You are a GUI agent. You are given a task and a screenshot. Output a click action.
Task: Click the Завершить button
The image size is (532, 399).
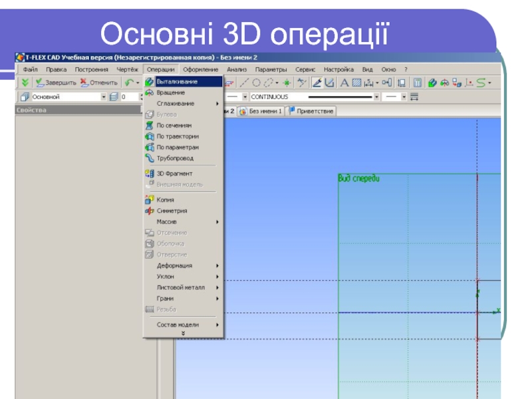55,83
